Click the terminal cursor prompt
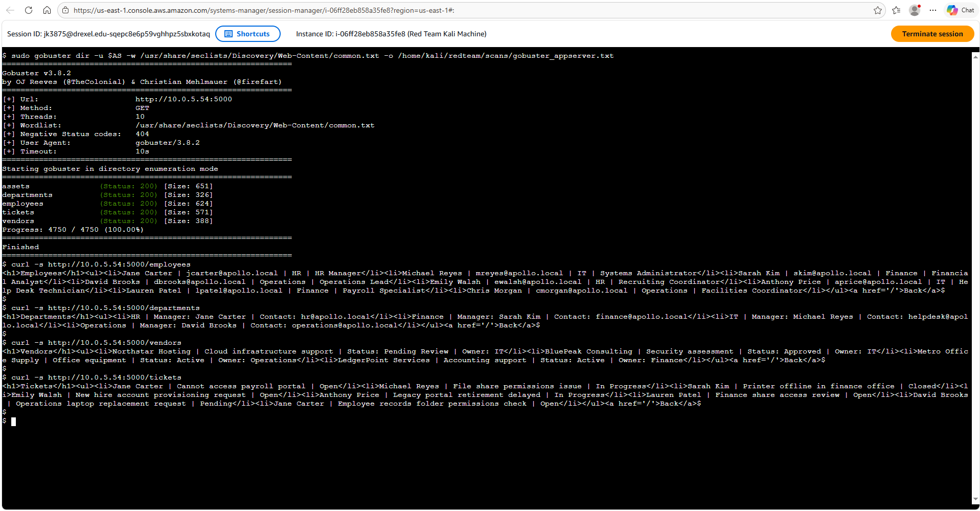Viewport: 980px width, 511px height. 14,421
